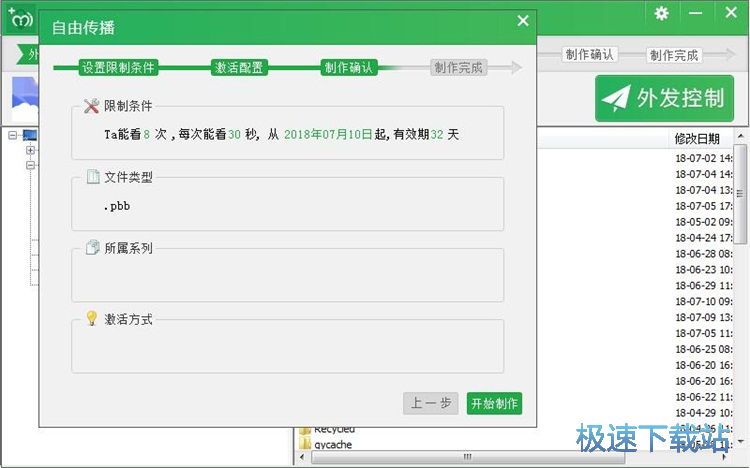Select the row dated 18-06-28
The image size is (750, 468).
pos(703,254)
